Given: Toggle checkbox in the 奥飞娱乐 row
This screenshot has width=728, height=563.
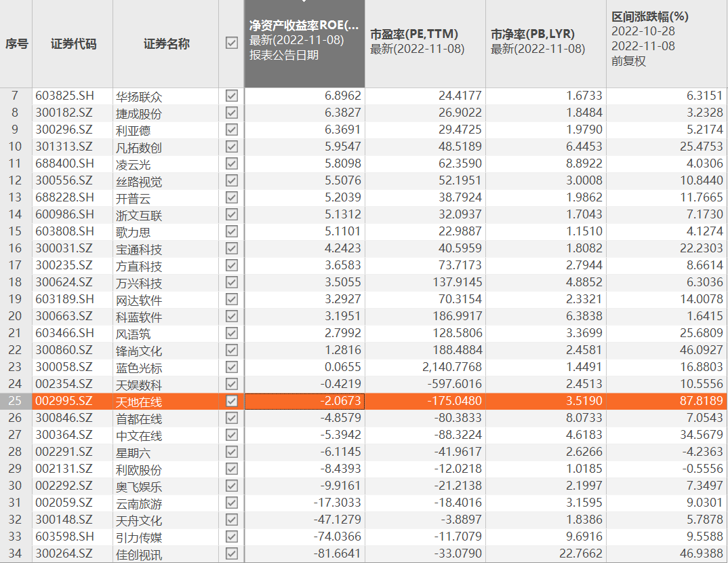Looking at the screenshot, I should [x=231, y=486].
